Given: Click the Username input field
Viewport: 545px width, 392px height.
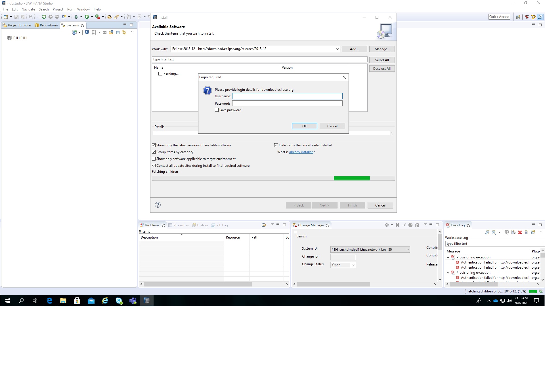Looking at the screenshot, I should [287, 96].
